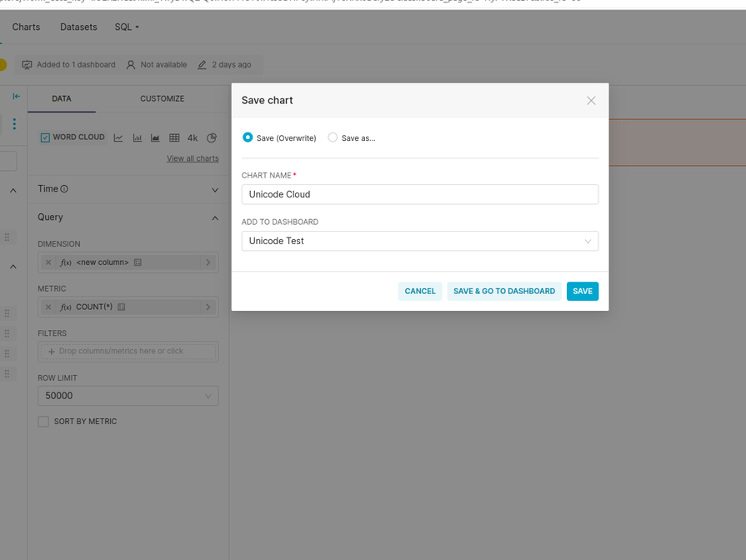This screenshot has height=560, width=746.
Task: Click the yellow status circle icon
Action: pos(3,65)
